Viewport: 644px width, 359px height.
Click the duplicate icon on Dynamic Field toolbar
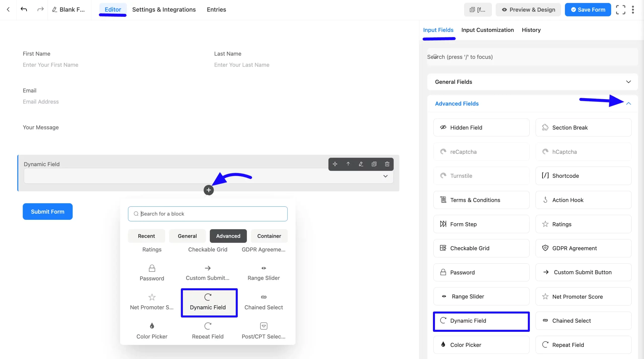[x=374, y=164]
